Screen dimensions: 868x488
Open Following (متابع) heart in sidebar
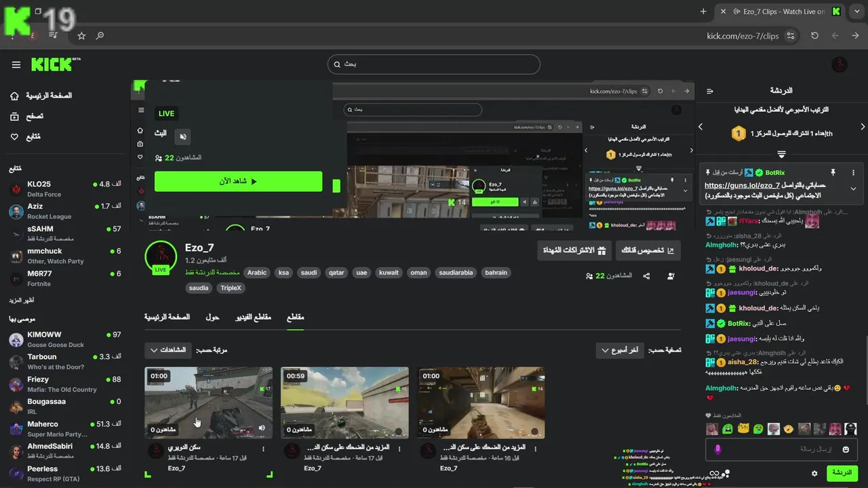(x=15, y=137)
